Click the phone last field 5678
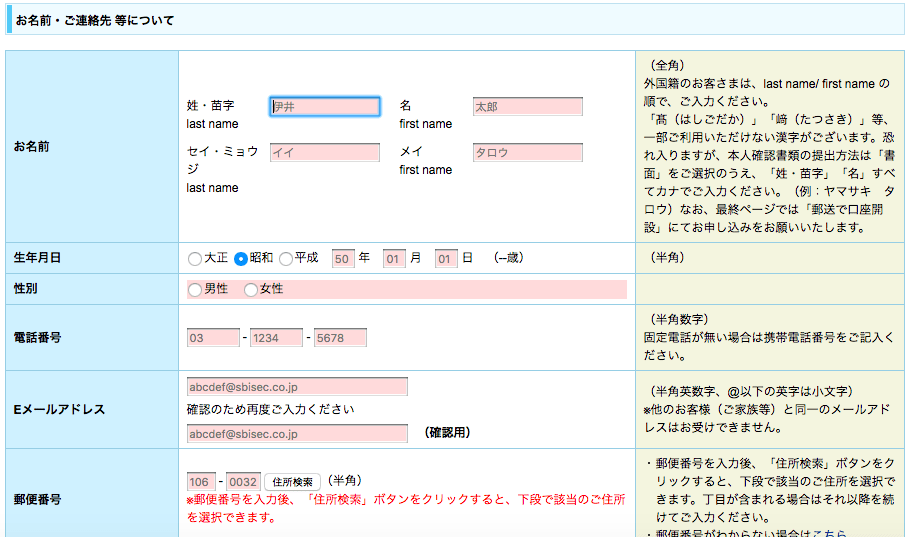905x537 pixels. pos(340,338)
